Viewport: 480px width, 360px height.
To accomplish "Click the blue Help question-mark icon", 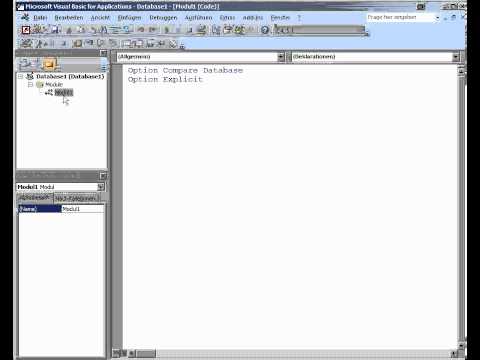I will click(265, 30).
